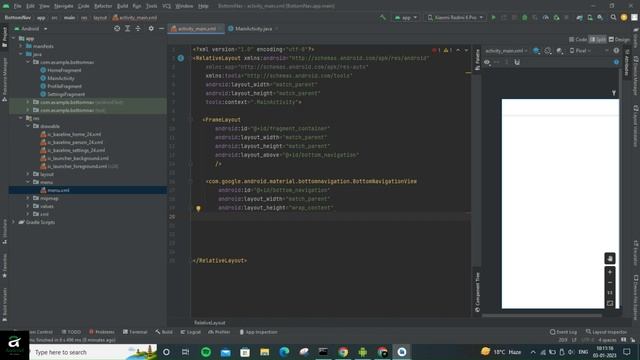Open the Device Manager toolbar icon
The height and width of the screenshot is (360, 640).
pos(590,18)
